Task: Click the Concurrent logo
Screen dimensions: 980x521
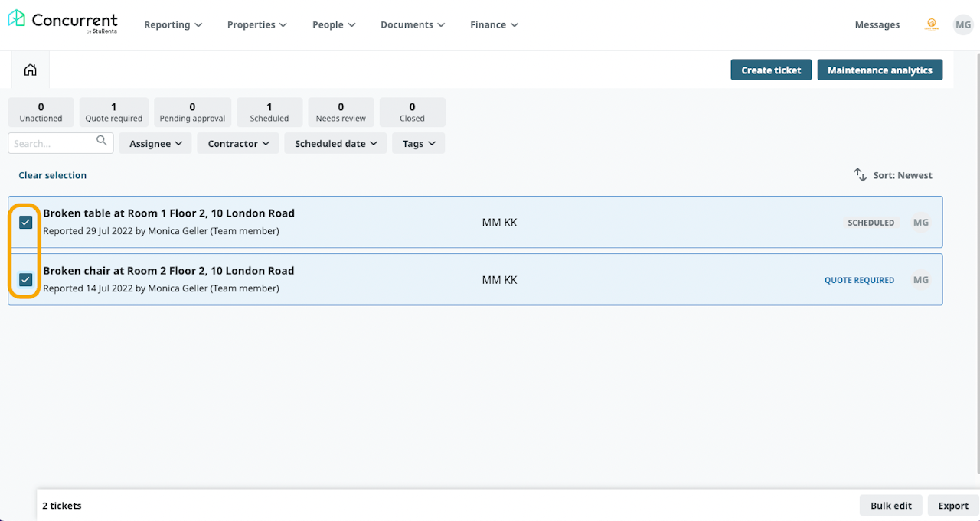Action: [x=63, y=23]
